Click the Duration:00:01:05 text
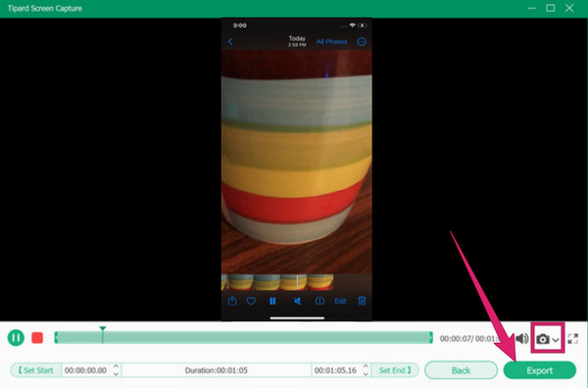Screen dimensions: 588x388 (x=217, y=370)
